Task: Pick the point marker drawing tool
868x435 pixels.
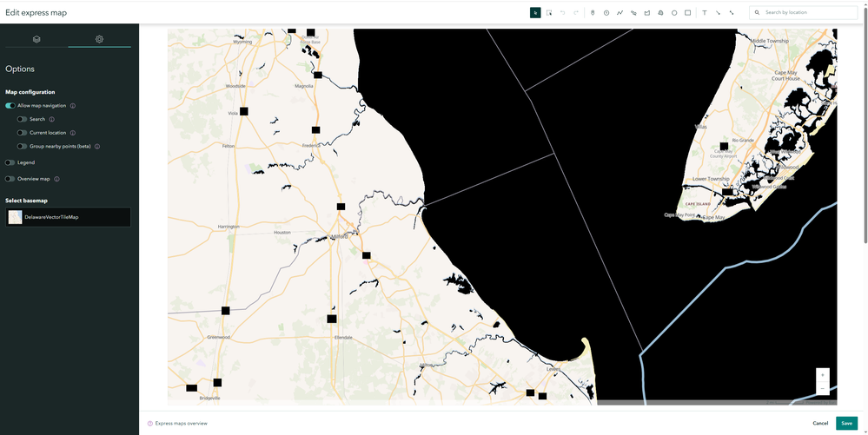Action: [x=593, y=13]
